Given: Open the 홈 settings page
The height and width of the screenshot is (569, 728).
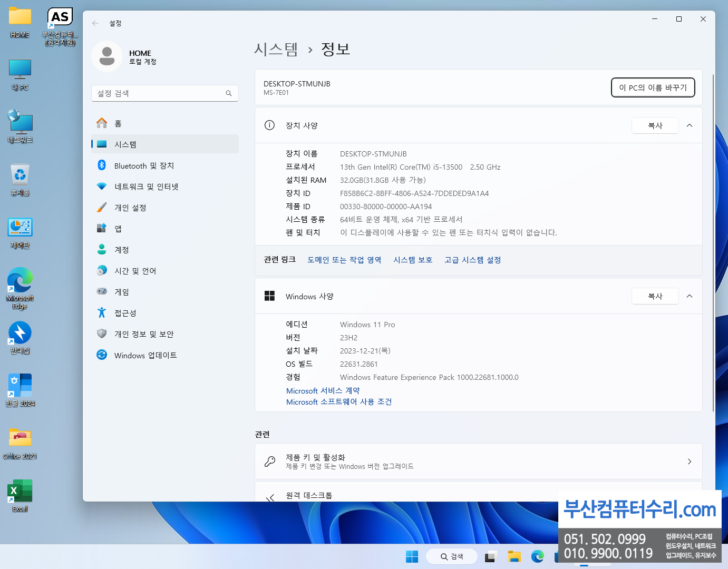Looking at the screenshot, I should 164,123.
